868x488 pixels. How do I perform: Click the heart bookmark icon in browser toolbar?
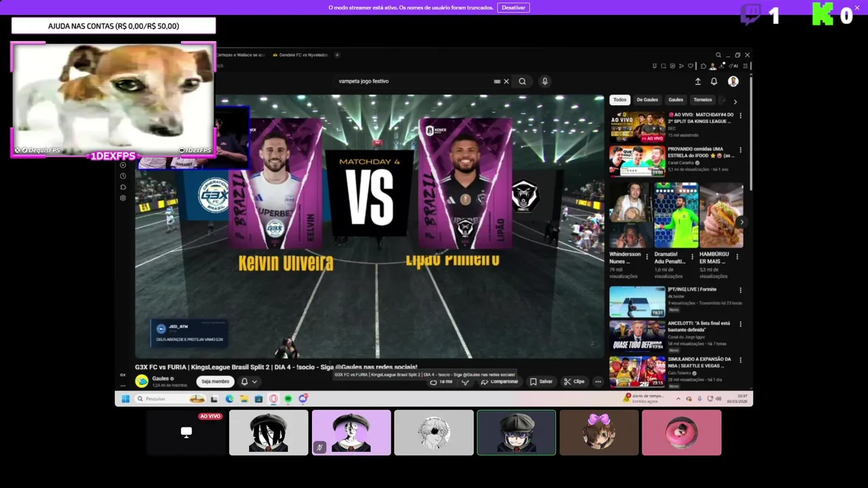click(x=690, y=66)
